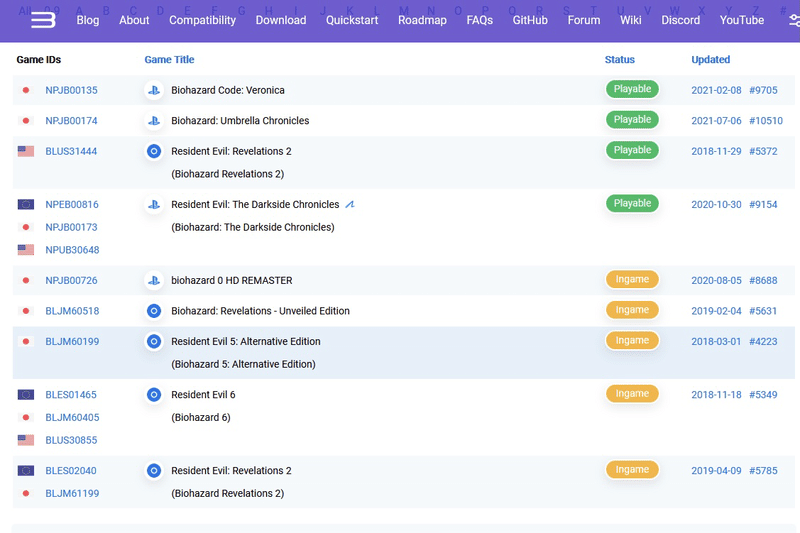Open YouTube link in navbar
The height and width of the screenshot is (533, 800).
click(742, 20)
